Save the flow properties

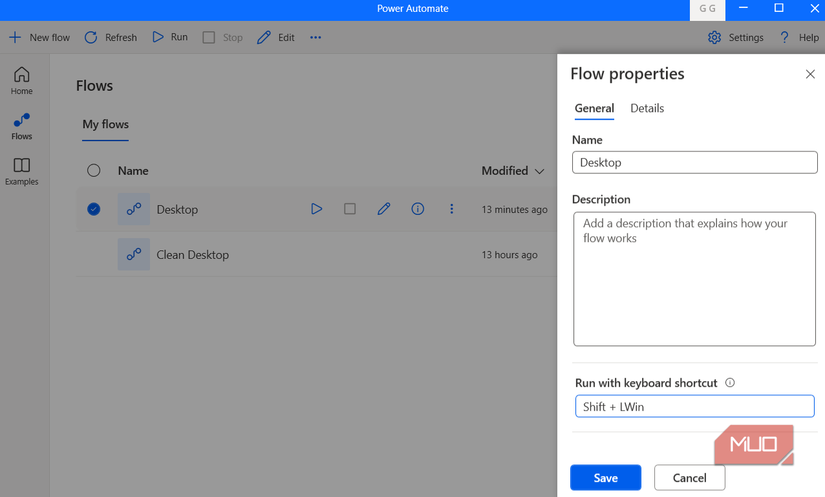tap(606, 478)
